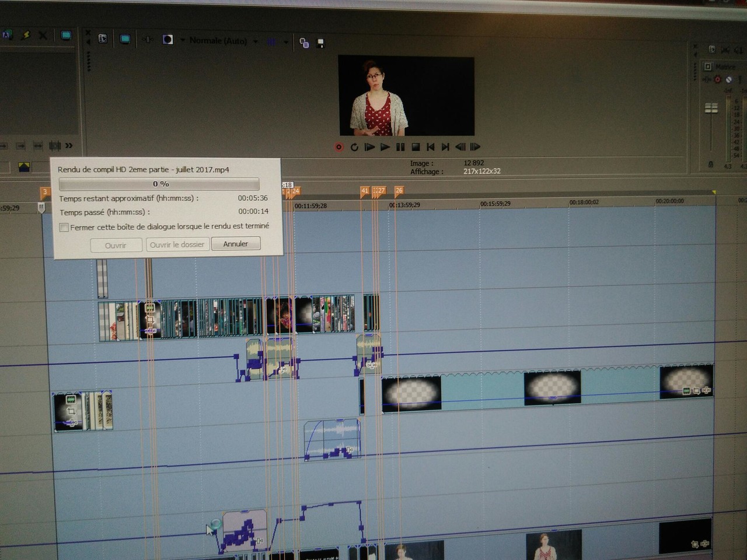Cancel the render with the Annuler button
This screenshot has width=747, height=560.
pyautogui.click(x=236, y=244)
